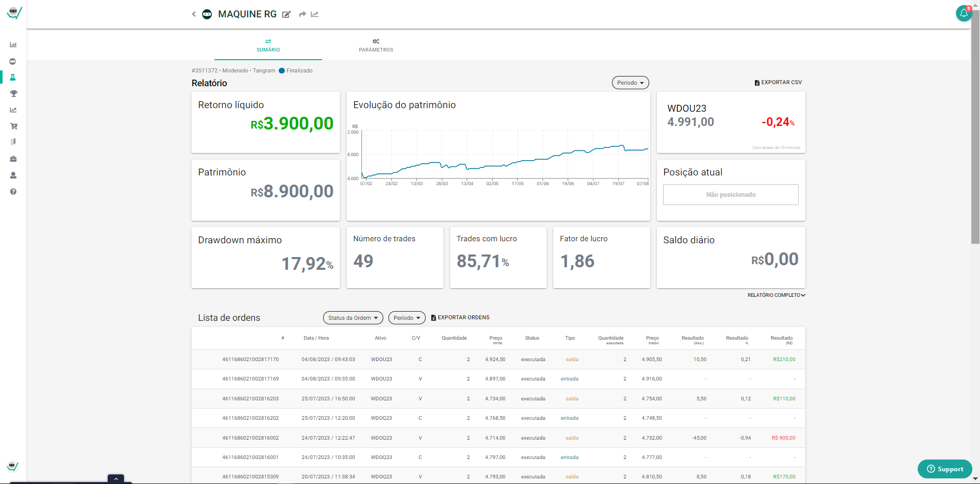Click the date 24/07/2023 / 12:22:47
This screenshot has height=484, width=980.
pyautogui.click(x=328, y=438)
